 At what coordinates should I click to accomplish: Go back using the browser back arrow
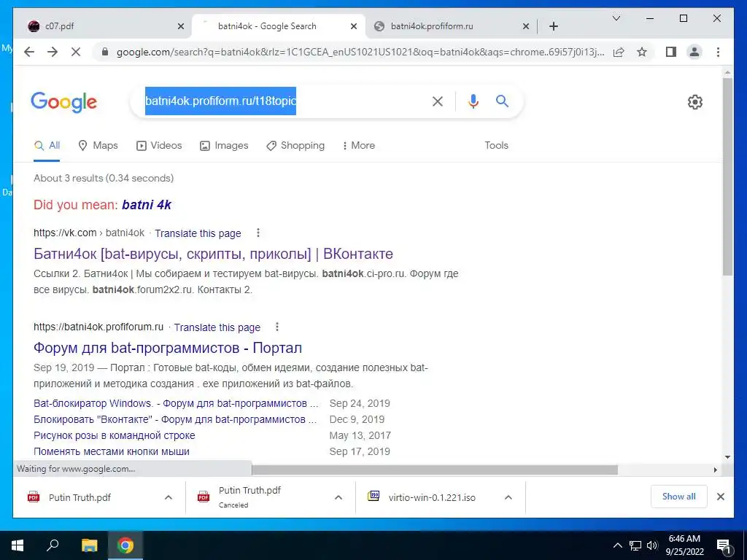click(29, 52)
